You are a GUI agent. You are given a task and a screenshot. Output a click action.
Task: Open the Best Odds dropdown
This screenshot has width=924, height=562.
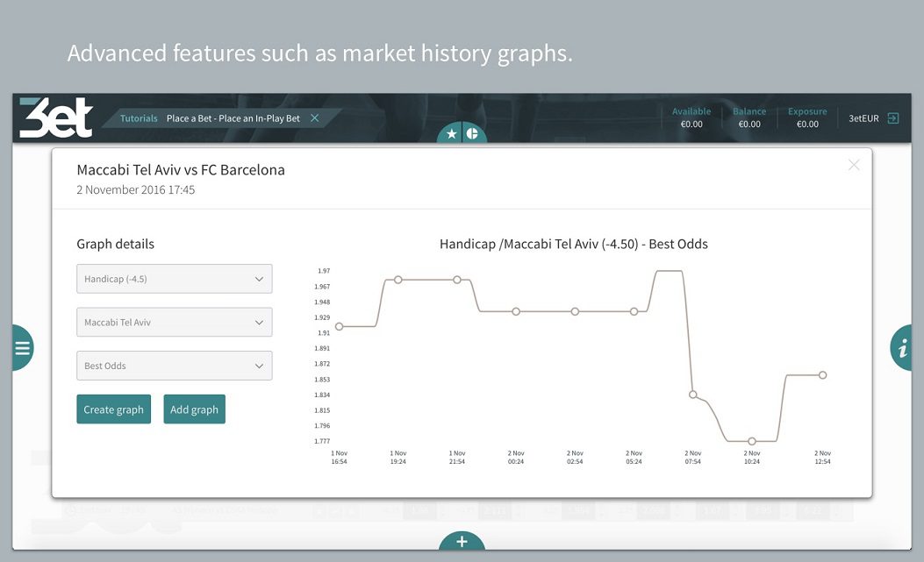tap(175, 366)
